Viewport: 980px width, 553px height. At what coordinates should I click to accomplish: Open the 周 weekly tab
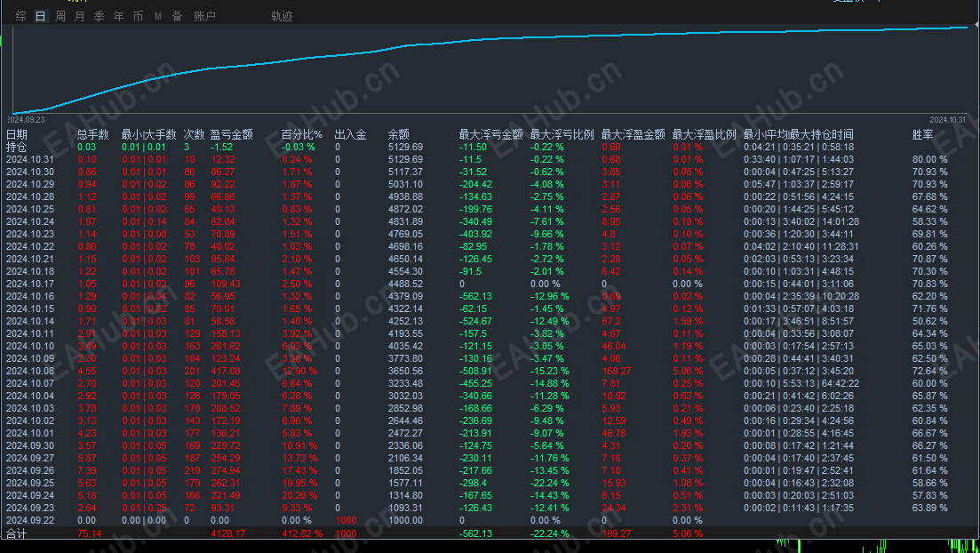click(x=60, y=16)
